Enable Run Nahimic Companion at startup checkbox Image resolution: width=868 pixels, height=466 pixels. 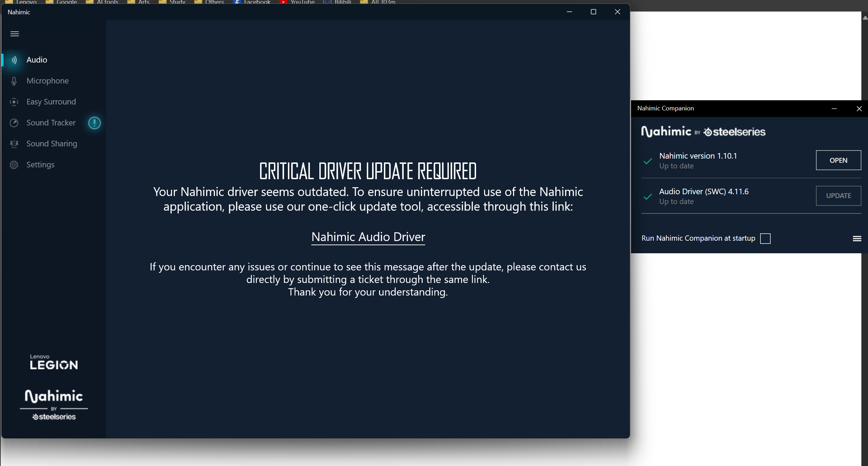tap(765, 239)
